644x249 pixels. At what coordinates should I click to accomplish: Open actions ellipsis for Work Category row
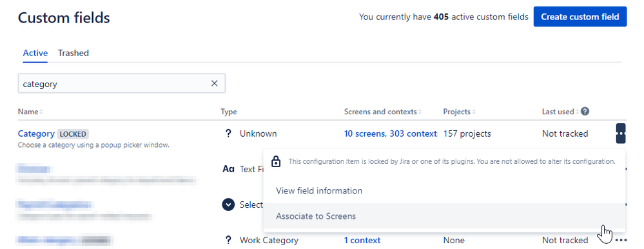(x=621, y=241)
